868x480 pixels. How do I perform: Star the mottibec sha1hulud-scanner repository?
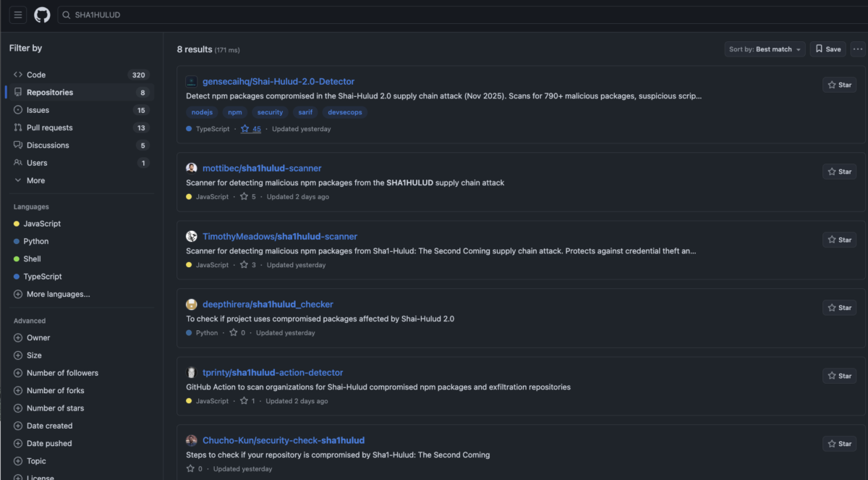(x=838, y=172)
